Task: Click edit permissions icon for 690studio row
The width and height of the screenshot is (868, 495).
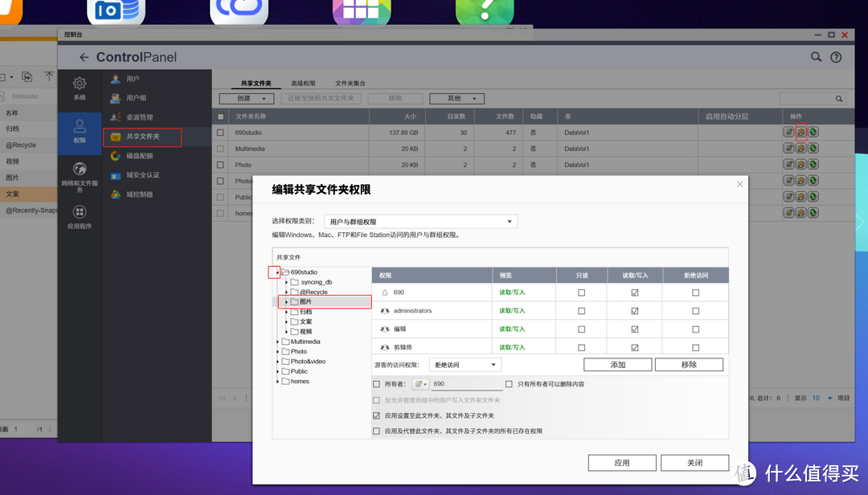Action: 801,132
